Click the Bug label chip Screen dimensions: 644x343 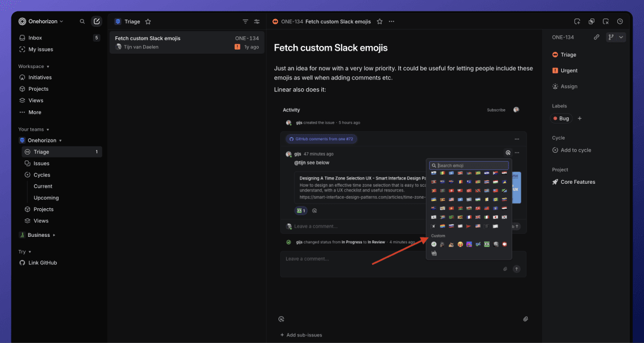click(x=561, y=119)
